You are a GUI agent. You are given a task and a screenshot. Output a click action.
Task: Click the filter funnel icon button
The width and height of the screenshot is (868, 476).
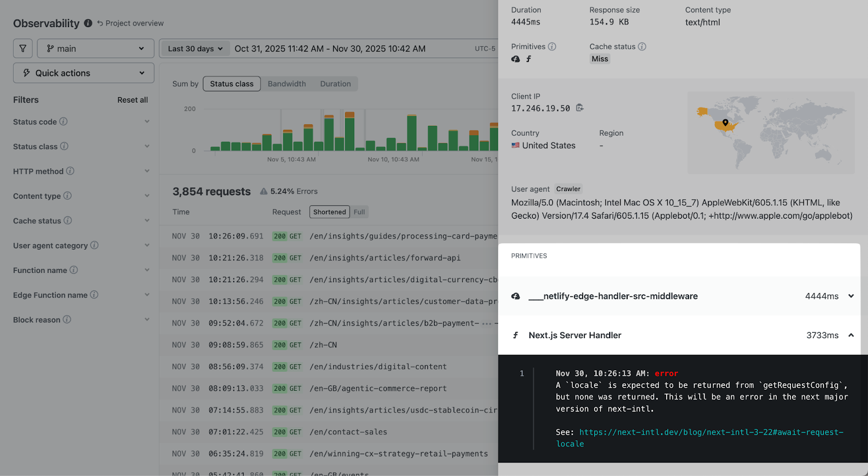[x=23, y=48]
